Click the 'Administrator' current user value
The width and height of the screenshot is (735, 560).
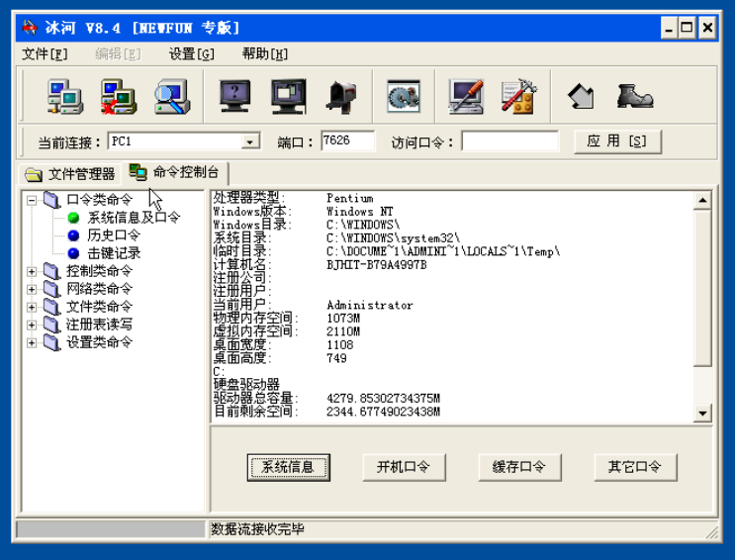[370, 306]
